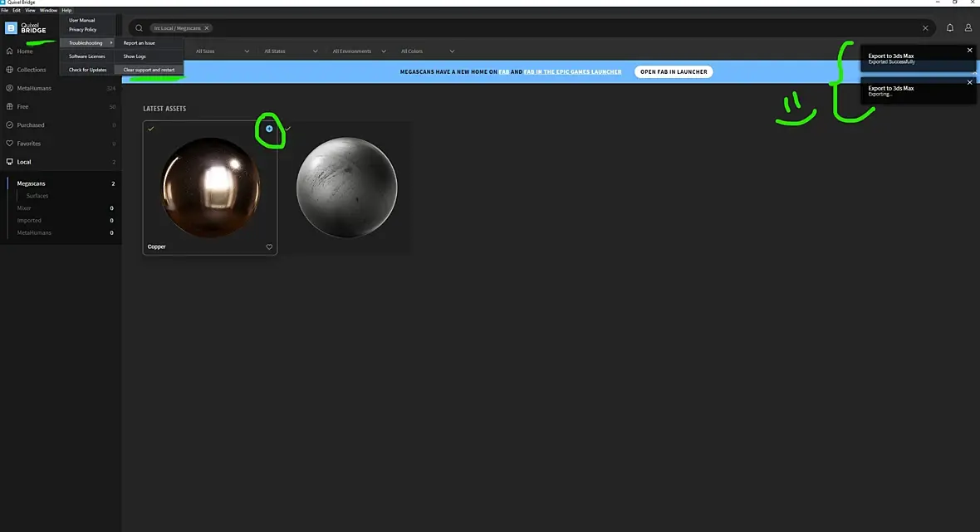The image size is (980, 532).
Task: Open notifications bell
Action: pos(949,28)
